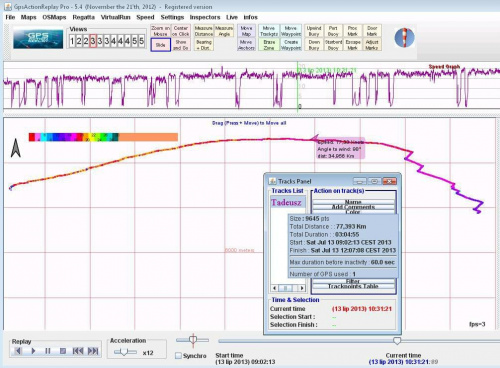Enable the Synchro checkbox
Screen dimensions: 500x368
coord(179,356)
